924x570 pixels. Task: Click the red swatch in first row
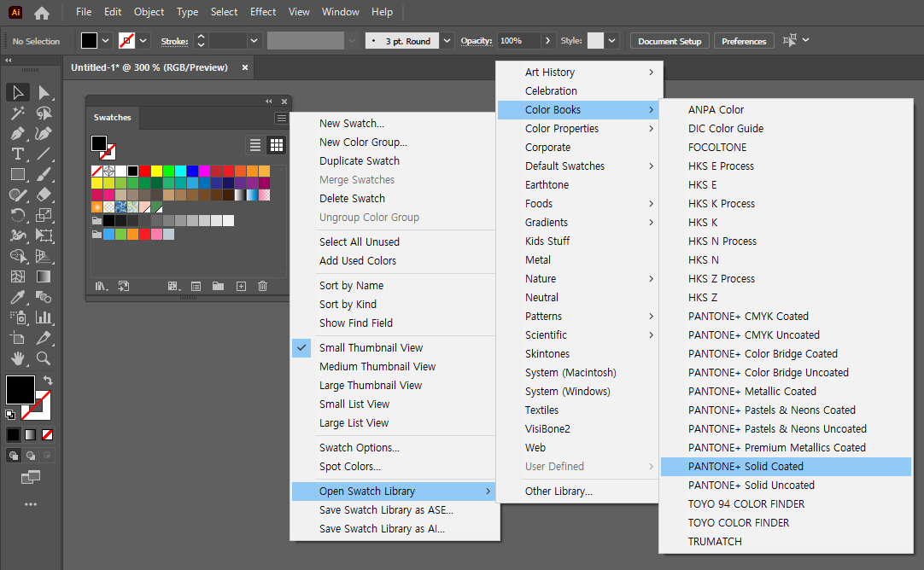point(145,172)
